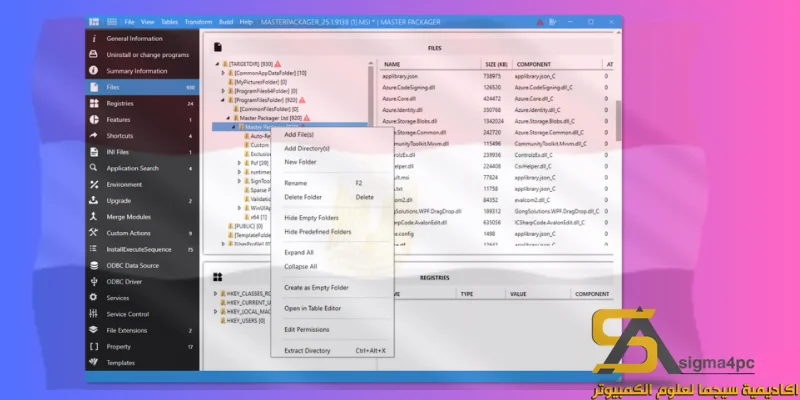Viewport: 800px width, 400px height.
Task: Click the red warning icon in title bar
Action: coord(540,22)
